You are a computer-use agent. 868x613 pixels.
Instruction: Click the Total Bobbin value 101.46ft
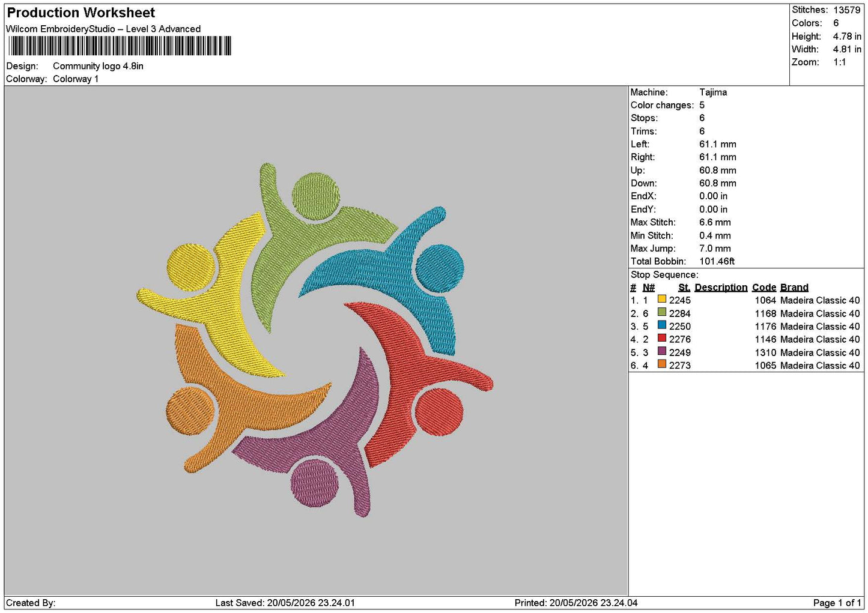tap(717, 261)
